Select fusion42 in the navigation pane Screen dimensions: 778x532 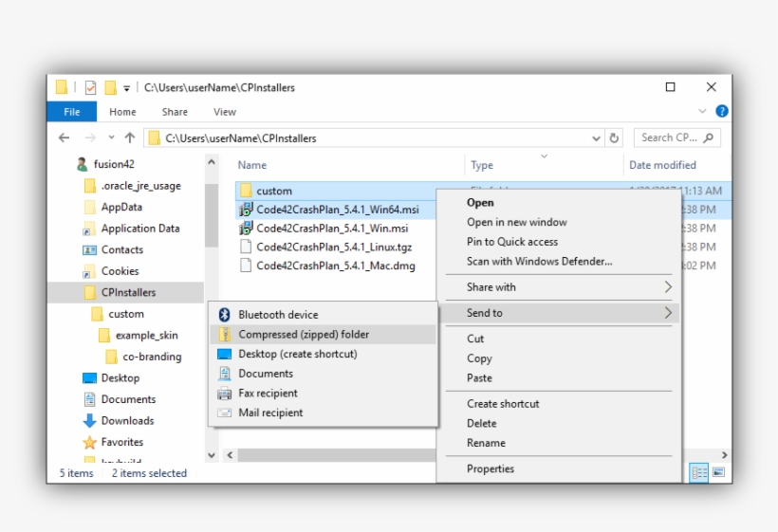(x=114, y=164)
